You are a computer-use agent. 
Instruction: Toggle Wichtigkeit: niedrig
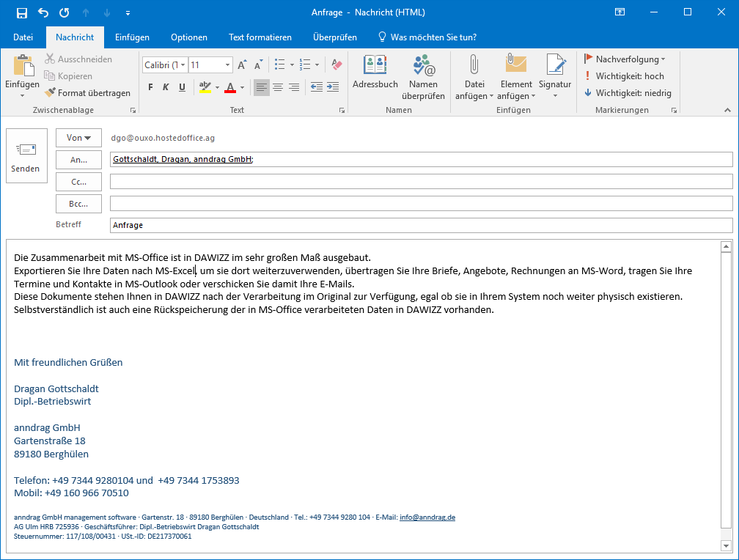628,93
